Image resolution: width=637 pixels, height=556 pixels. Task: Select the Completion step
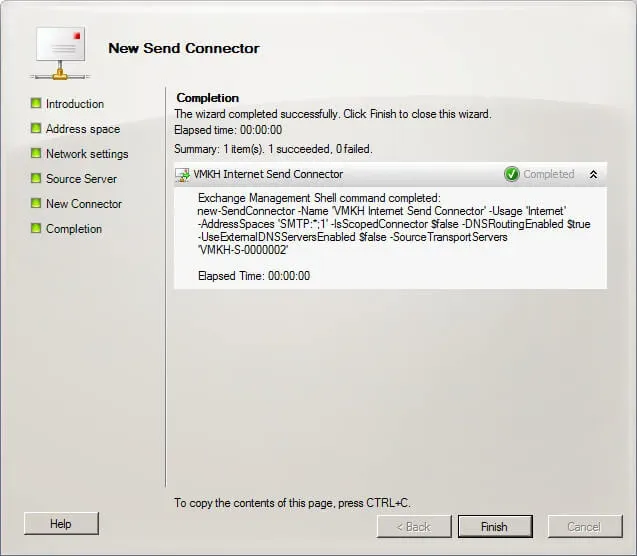point(74,229)
